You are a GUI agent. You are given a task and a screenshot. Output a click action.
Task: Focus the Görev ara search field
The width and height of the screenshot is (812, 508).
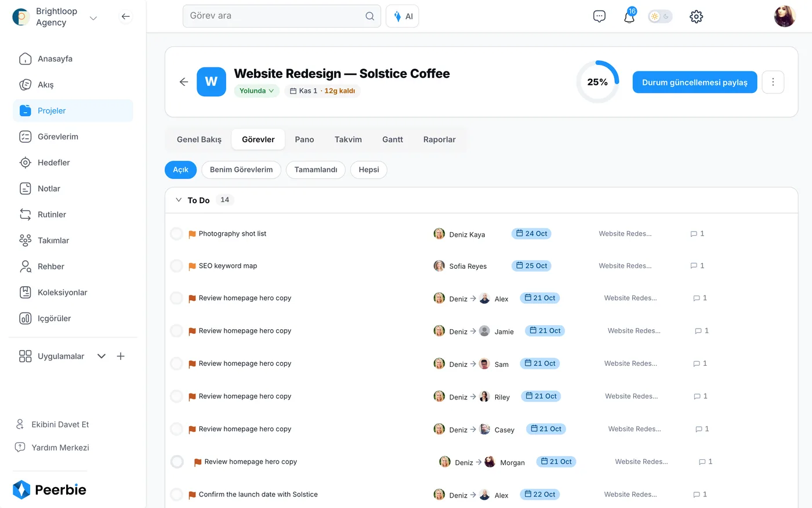click(282, 16)
